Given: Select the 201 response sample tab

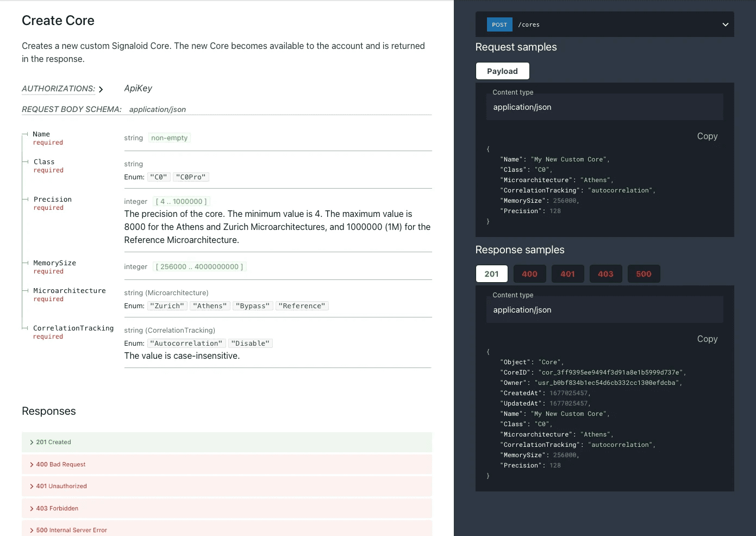Looking at the screenshot, I should 491,274.
